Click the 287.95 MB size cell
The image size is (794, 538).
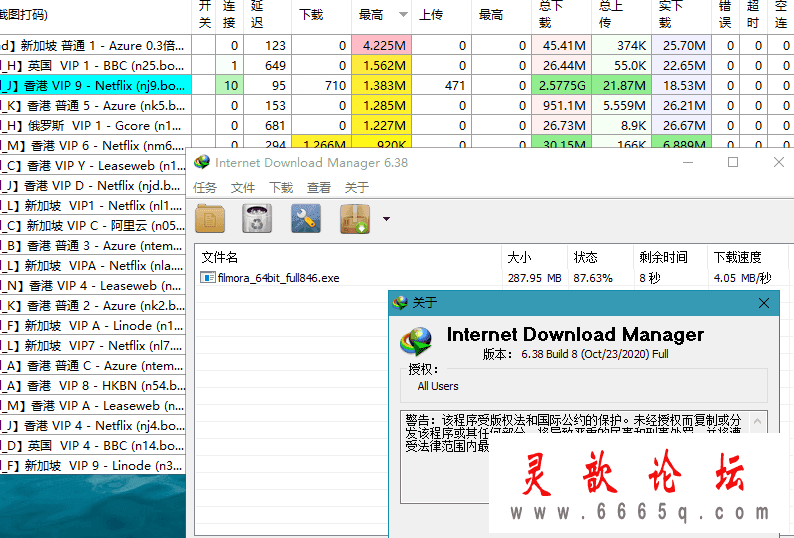pyautogui.click(x=534, y=278)
